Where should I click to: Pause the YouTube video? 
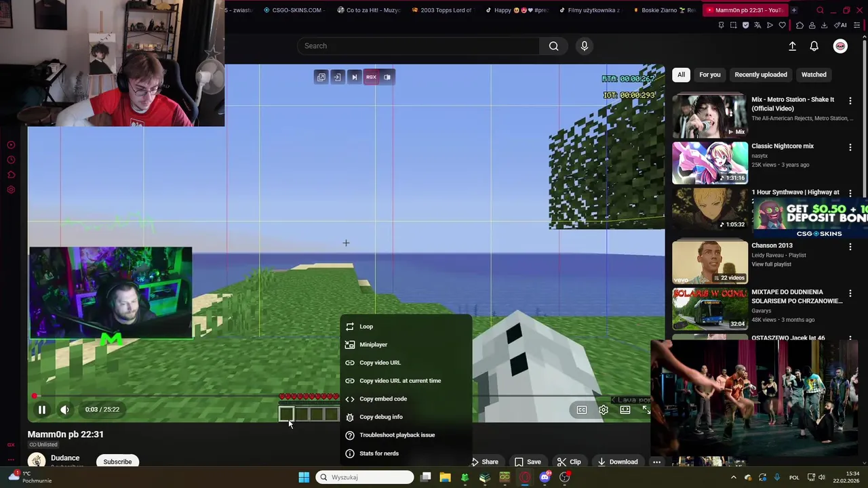coord(41,409)
